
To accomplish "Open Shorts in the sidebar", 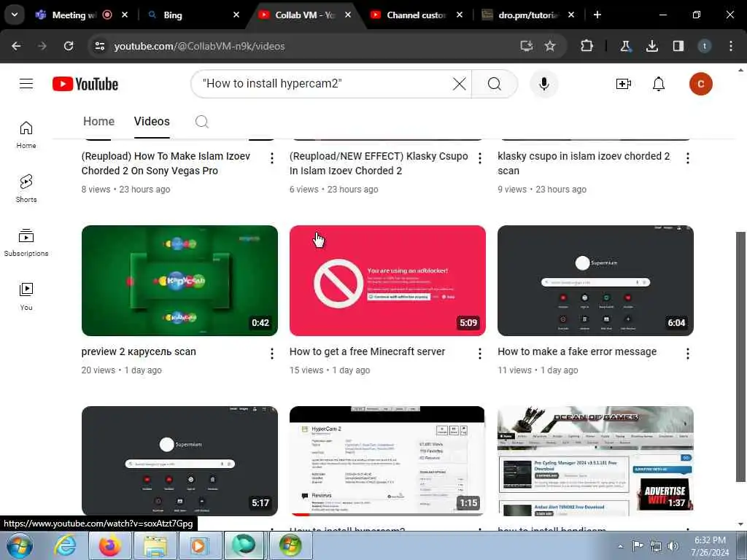I will click(26, 189).
